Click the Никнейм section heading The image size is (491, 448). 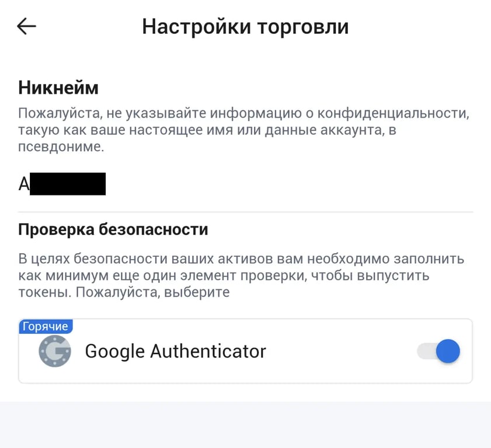[x=58, y=87]
